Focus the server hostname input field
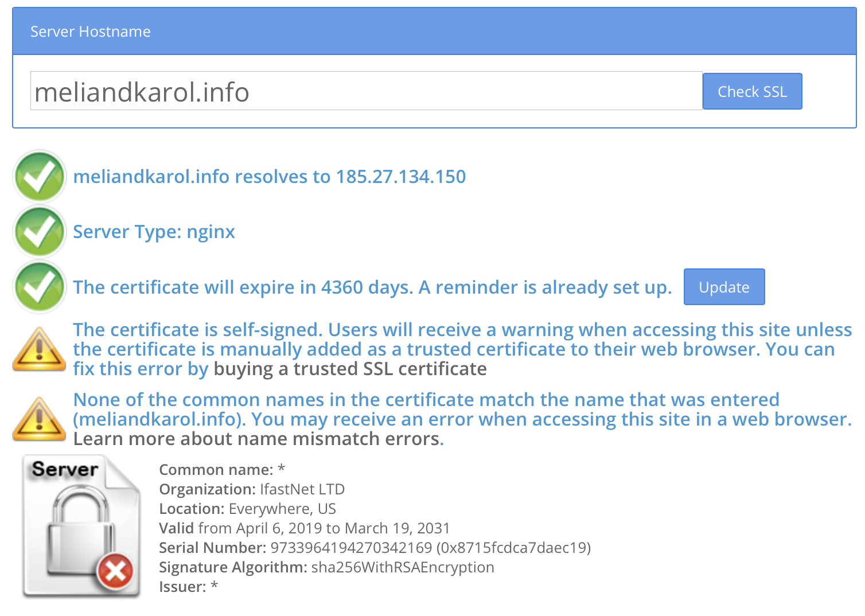Viewport: 865px width, 616px height. (366, 91)
